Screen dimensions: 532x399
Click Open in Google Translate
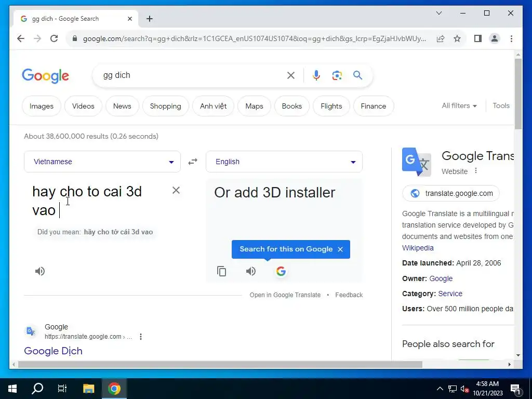pyautogui.click(x=285, y=295)
